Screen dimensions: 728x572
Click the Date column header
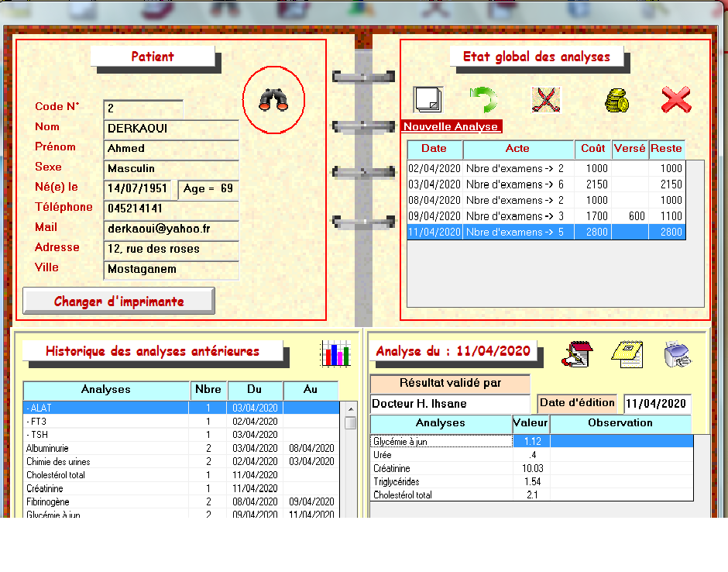pyautogui.click(x=434, y=149)
